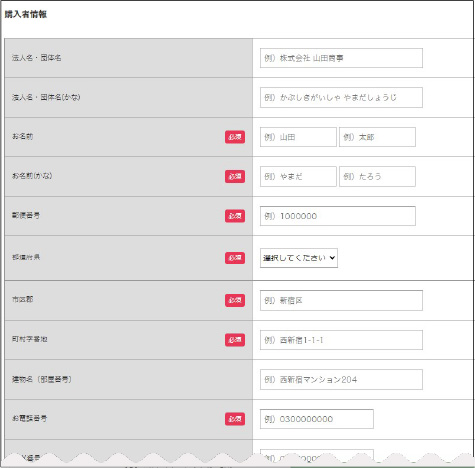This screenshot has height=468, width=475.
Task: Select the 町村字番地 address field
Action: 341,340
